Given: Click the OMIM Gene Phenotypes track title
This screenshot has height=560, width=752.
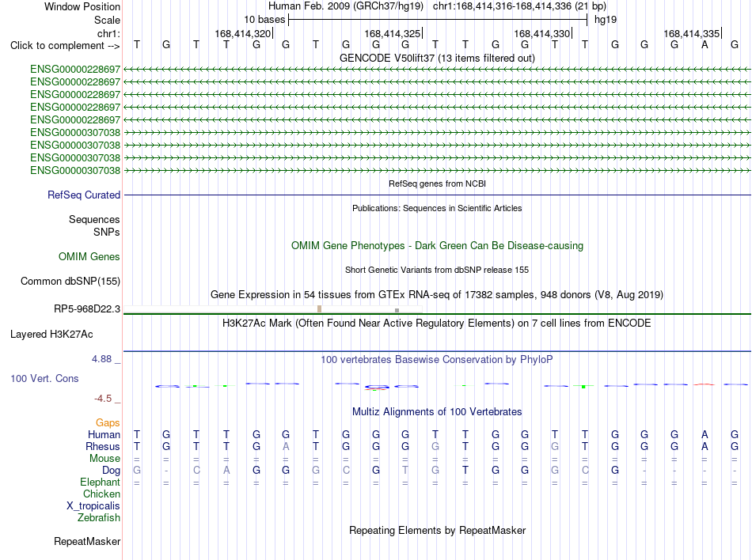Looking at the screenshot, I should [x=437, y=246].
